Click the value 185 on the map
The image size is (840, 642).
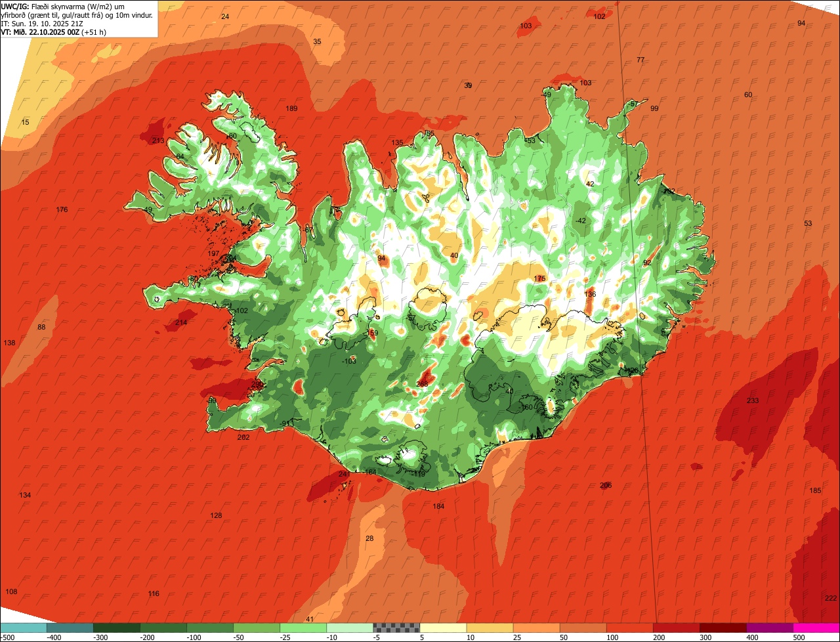(815, 490)
